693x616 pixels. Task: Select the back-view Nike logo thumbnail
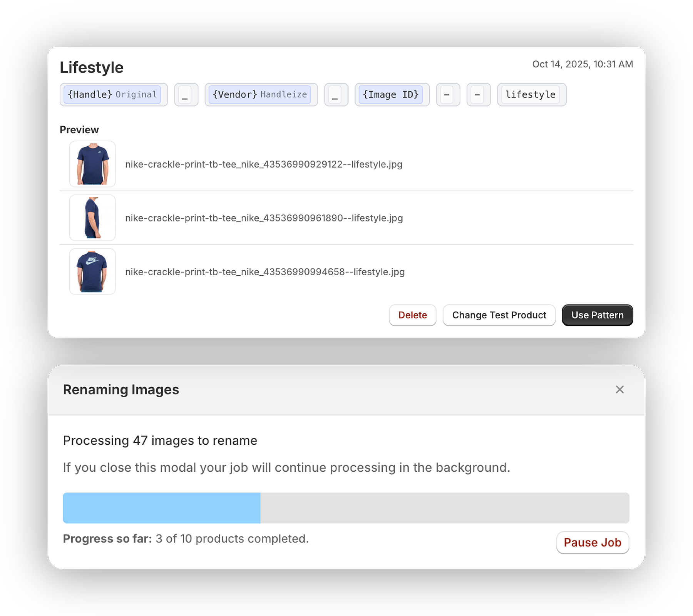click(92, 272)
